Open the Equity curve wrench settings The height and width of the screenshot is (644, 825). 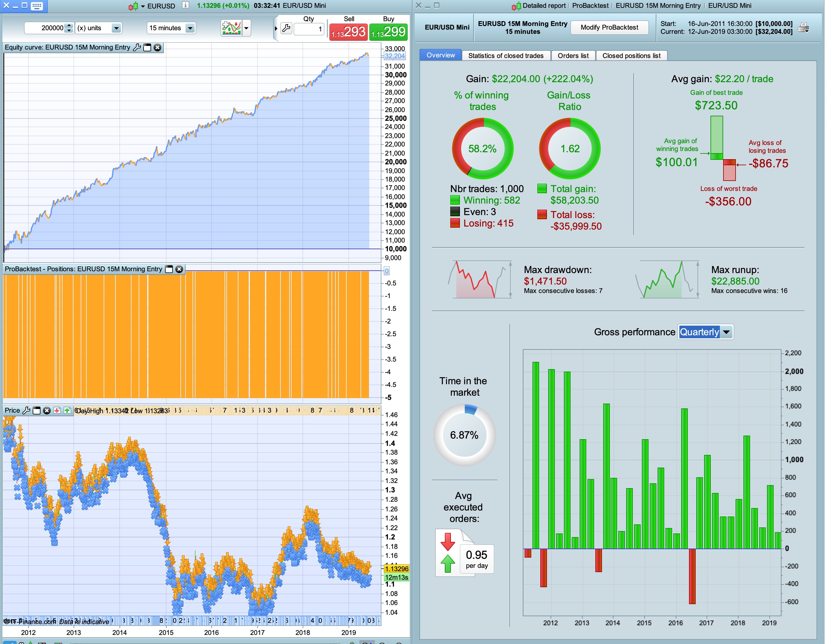[x=137, y=47]
